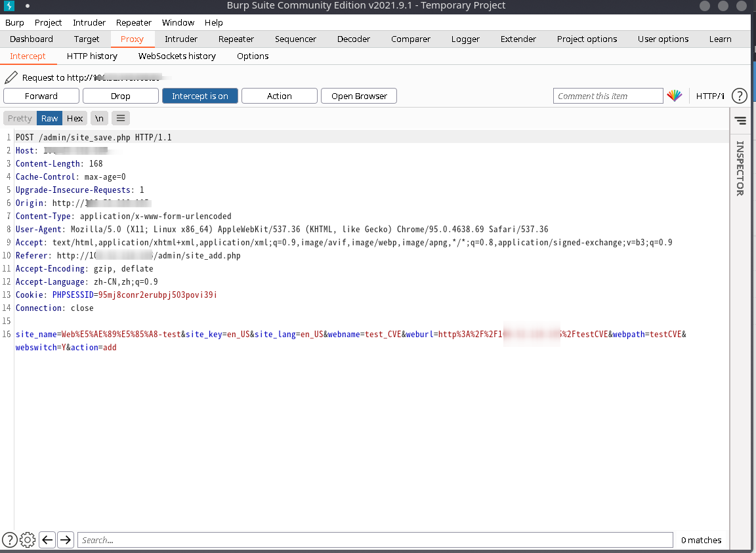Click the help icon beside HTTP/1
The image size is (756, 553).
click(x=739, y=96)
